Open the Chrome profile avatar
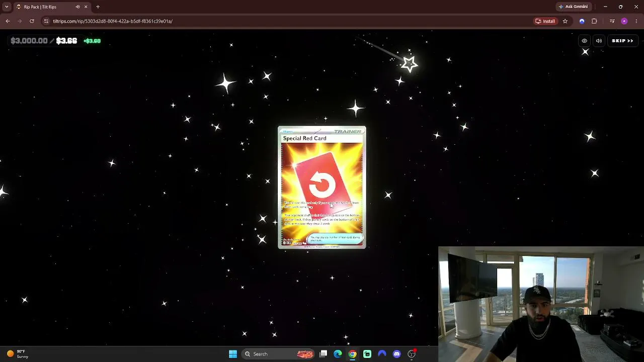 (624, 21)
